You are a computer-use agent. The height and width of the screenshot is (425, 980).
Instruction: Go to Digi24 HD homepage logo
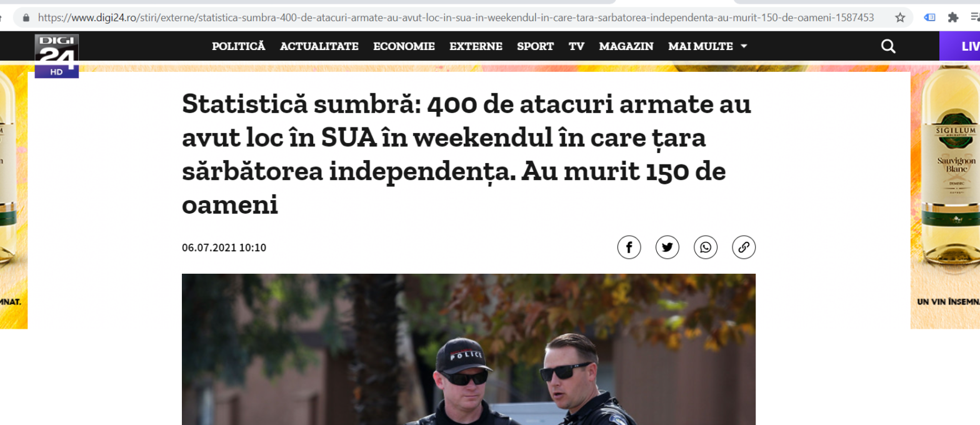click(x=56, y=56)
